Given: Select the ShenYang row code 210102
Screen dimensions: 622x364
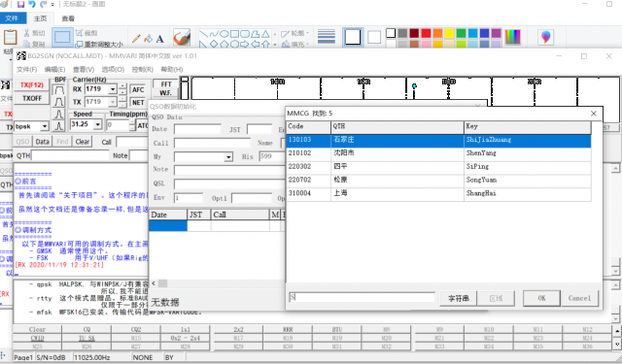Looking at the screenshot, I should tap(438, 153).
